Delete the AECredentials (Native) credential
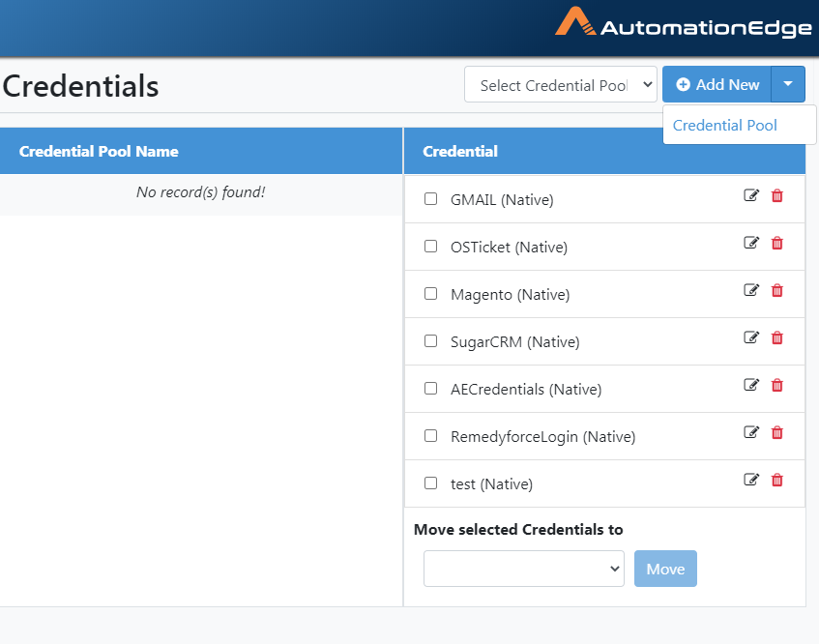This screenshot has height=644, width=819. (x=777, y=385)
